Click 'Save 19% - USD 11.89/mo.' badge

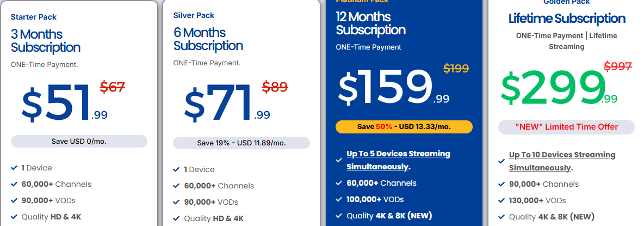coord(242,143)
